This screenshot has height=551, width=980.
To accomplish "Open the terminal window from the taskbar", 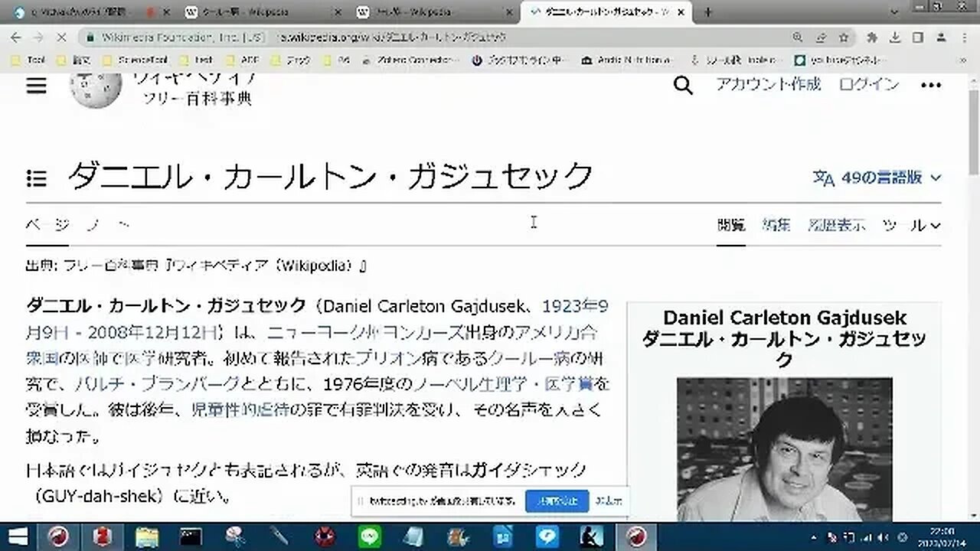I will (191, 536).
